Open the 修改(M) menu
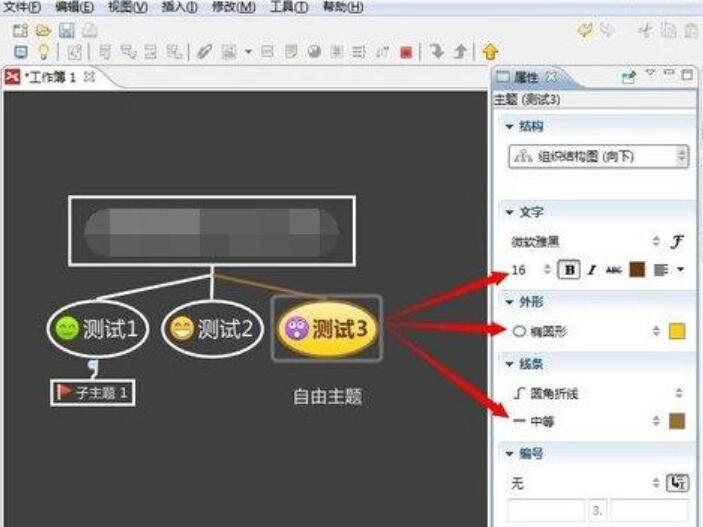This screenshot has width=703, height=527. (x=234, y=7)
